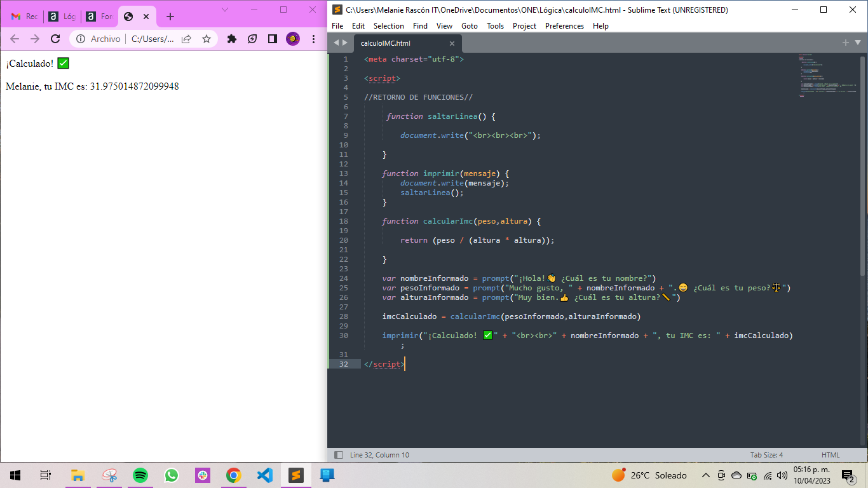The image size is (868, 488).
Task: Click 'Line 32, Column 10' status text
Action: [x=379, y=455]
